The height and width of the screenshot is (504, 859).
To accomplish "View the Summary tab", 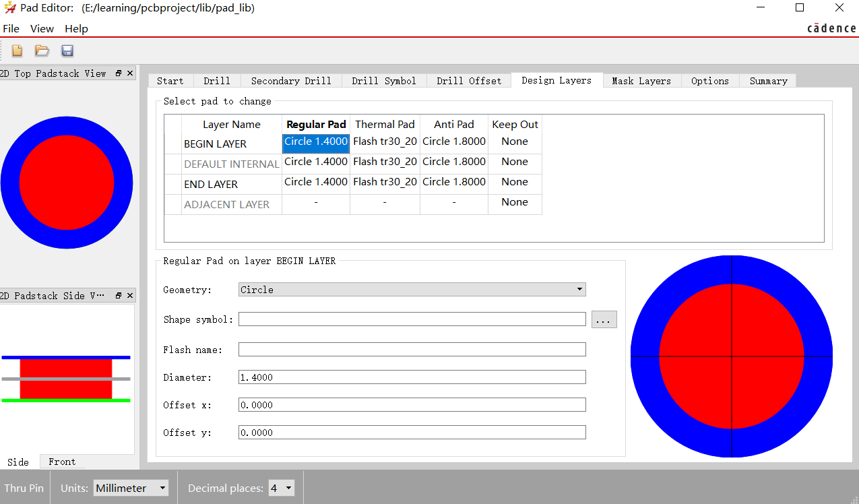I will click(768, 81).
